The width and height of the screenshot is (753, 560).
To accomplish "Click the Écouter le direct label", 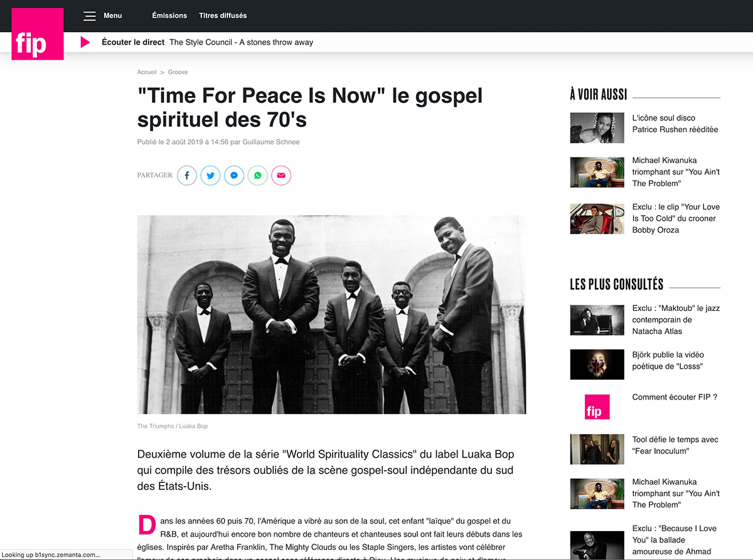I will click(133, 42).
